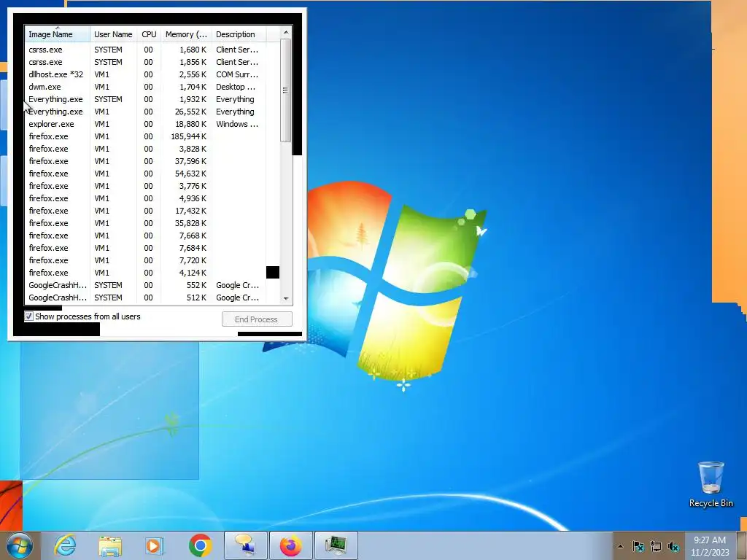Open the Windows Start menu

(20, 545)
